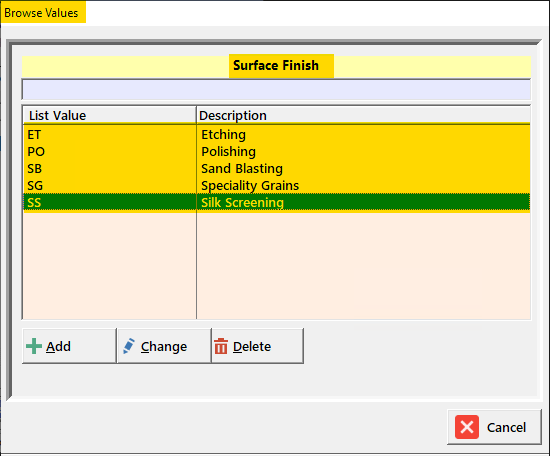Focus the search field under Surface Finish
The width and height of the screenshot is (550, 456).
click(276, 90)
